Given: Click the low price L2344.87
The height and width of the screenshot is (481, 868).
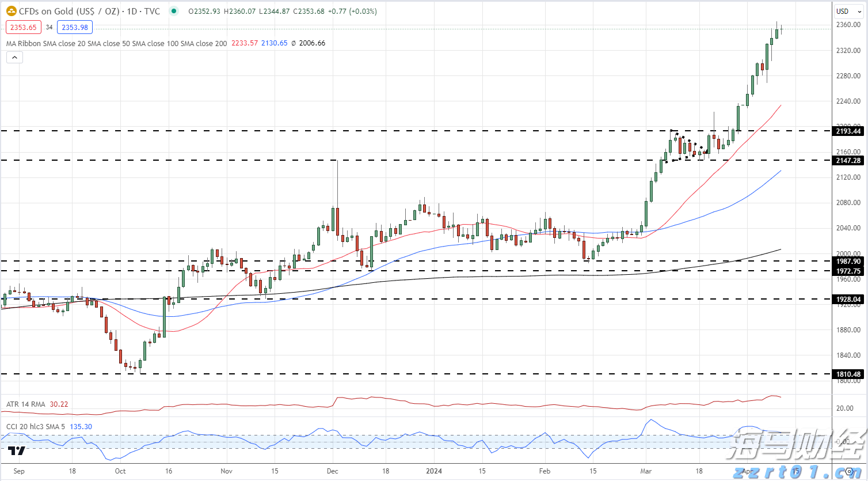Looking at the screenshot, I should (x=275, y=11).
